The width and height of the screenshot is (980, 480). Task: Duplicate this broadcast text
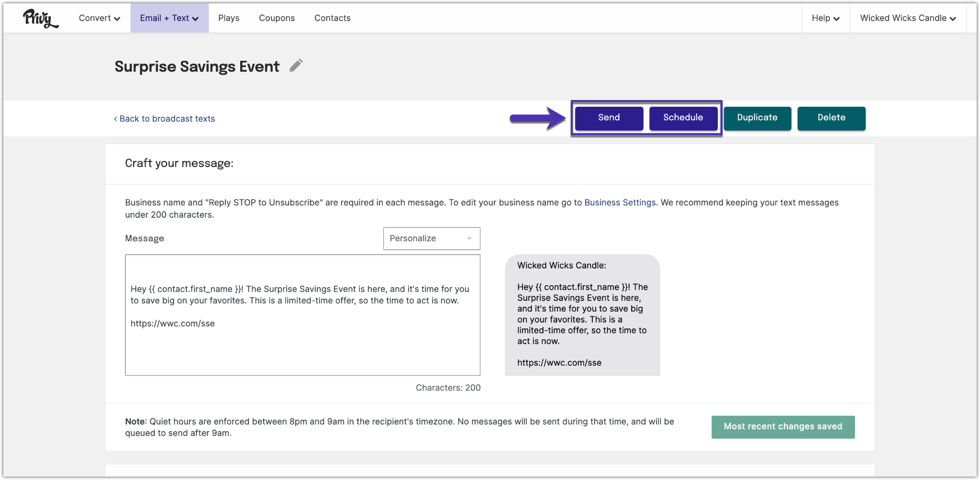(x=757, y=118)
